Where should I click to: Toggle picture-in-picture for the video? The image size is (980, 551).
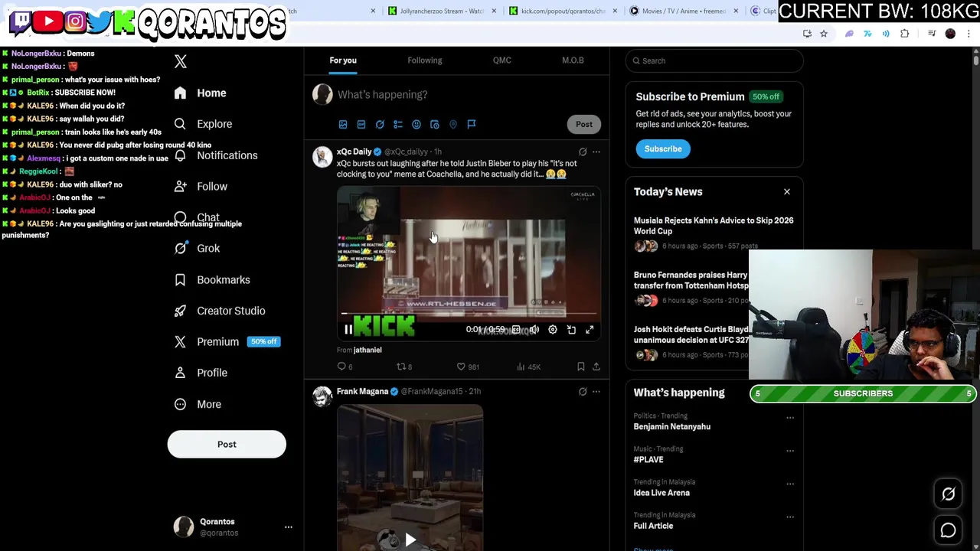coord(571,330)
